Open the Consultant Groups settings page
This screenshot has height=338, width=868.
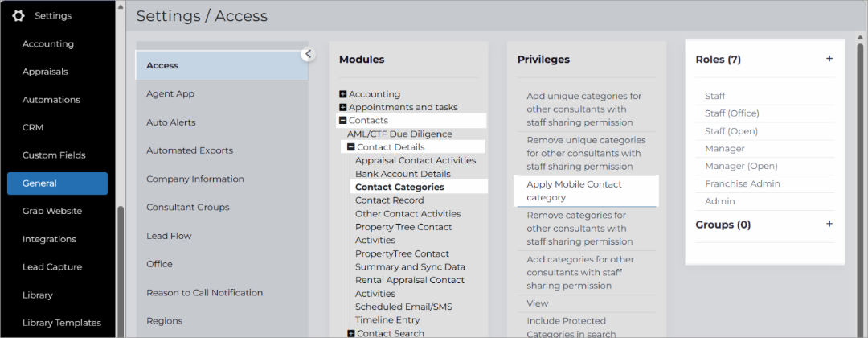pos(188,208)
